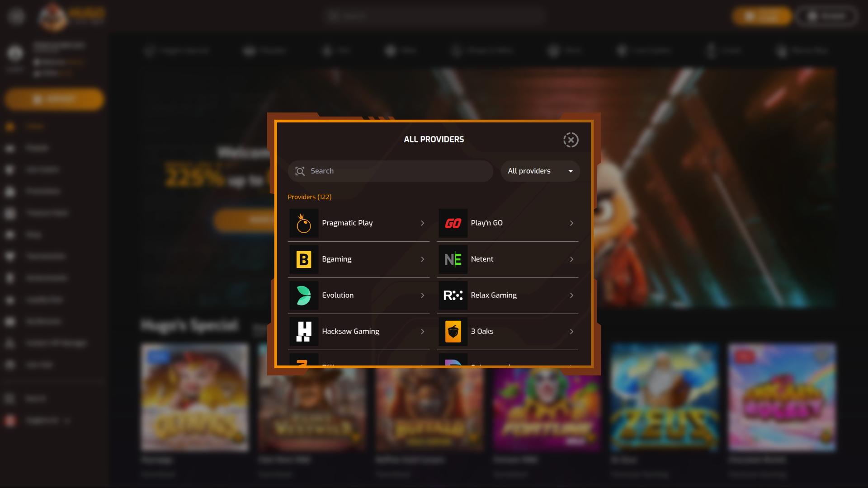Click the 3 Oaks acorn icon

(x=453, y=332)
